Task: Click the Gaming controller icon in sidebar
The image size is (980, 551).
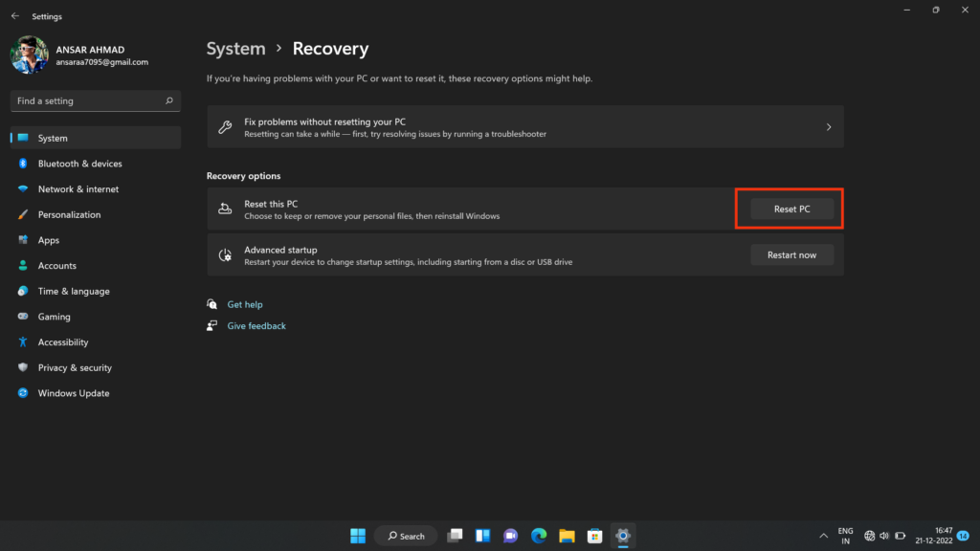Action: coord(23,317)
